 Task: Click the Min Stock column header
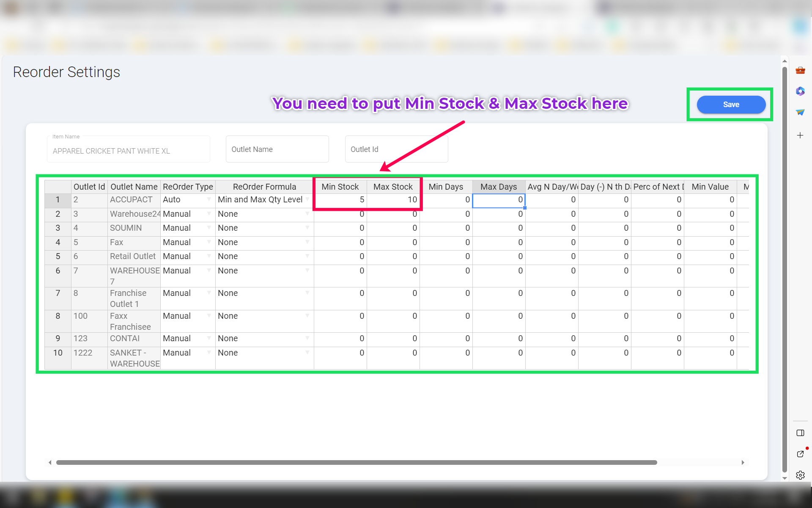pyautogui.click(x=340, y=187)
